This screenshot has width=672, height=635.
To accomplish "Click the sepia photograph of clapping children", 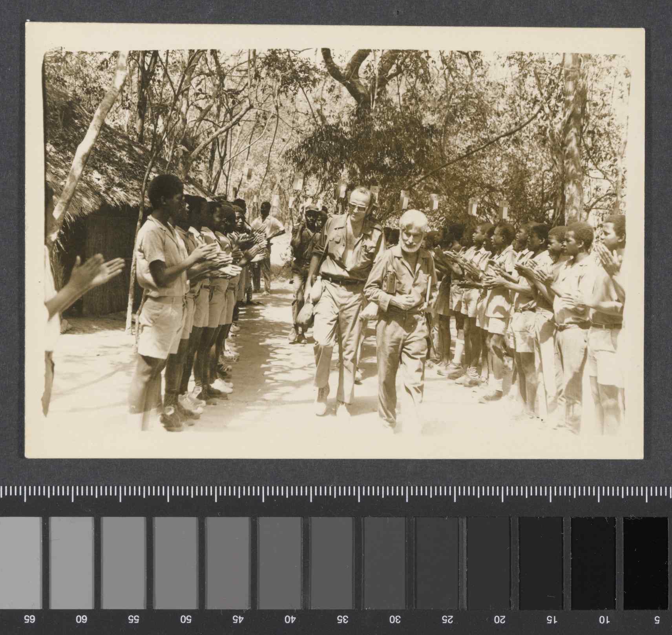I will point(334,240).
